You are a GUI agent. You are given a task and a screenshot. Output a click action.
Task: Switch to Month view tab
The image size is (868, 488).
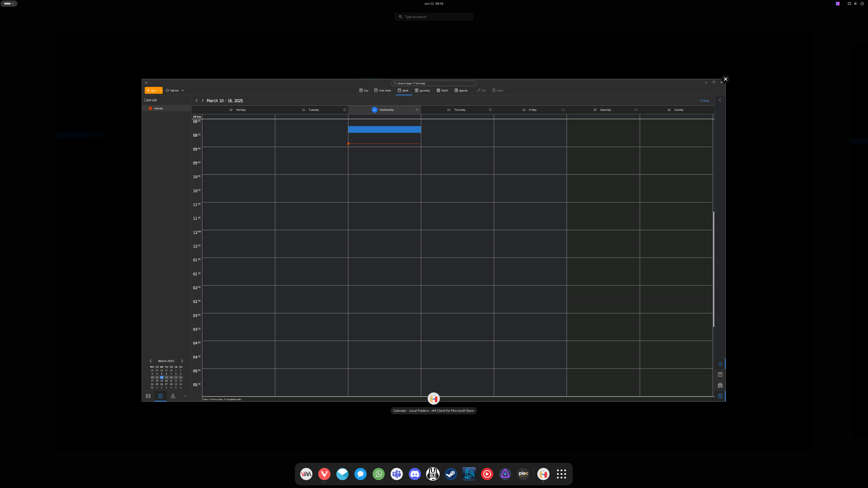point(442,90)
